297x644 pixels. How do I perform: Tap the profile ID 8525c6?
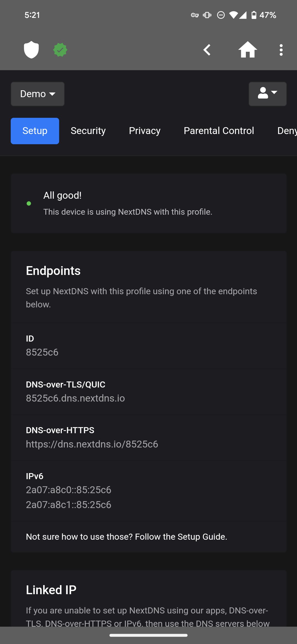pos(42,352)
